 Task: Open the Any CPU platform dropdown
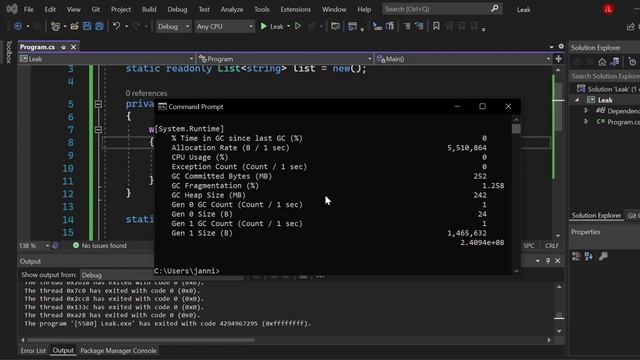(x=224, y=27)
